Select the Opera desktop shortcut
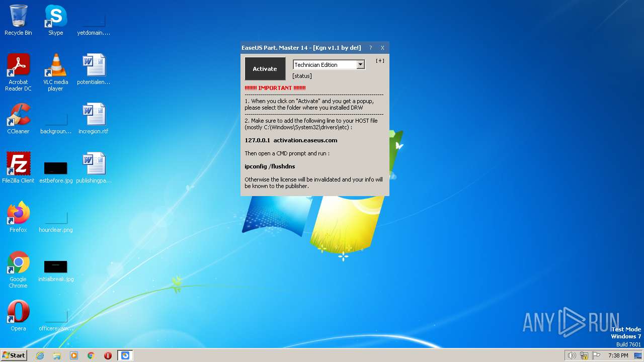This screenshot has width=644, height=362. click(18, 315)
